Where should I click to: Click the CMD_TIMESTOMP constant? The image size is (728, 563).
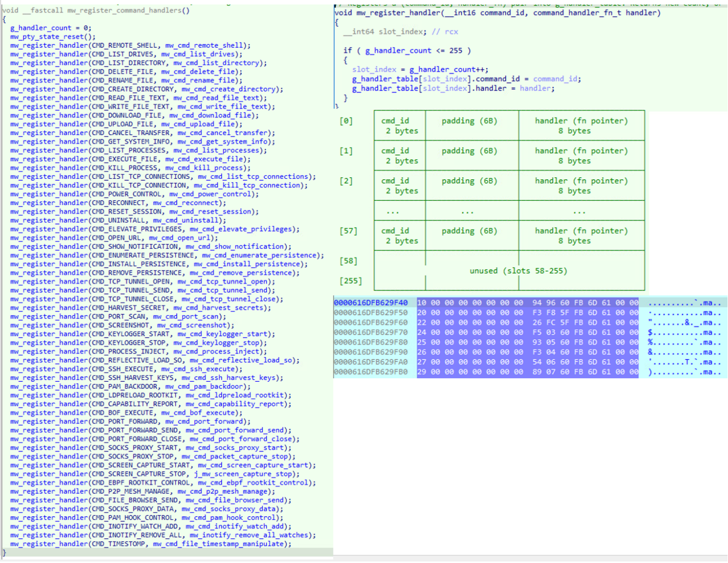(x=118, y=544)
